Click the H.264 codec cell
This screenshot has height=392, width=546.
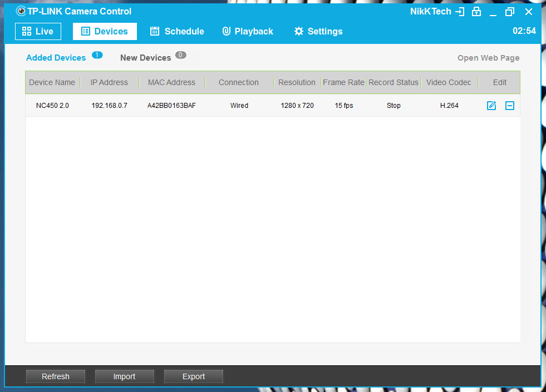click(449, 106)
